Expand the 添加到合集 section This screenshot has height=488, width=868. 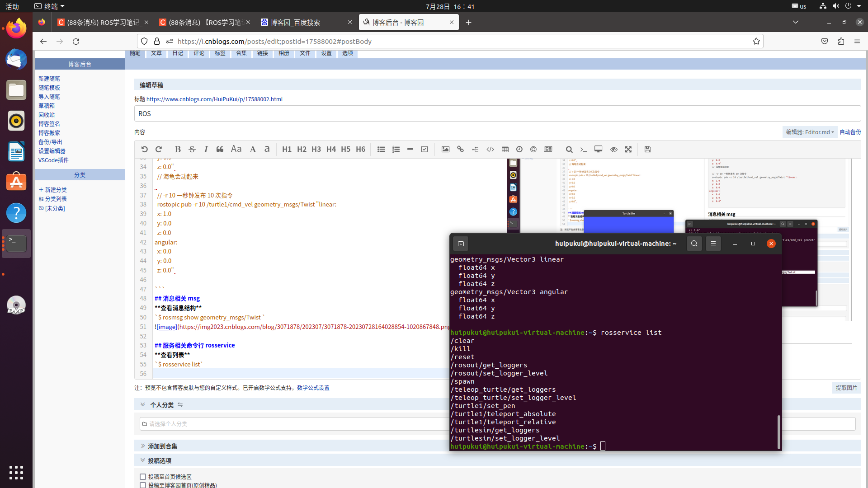coord(143,446)
